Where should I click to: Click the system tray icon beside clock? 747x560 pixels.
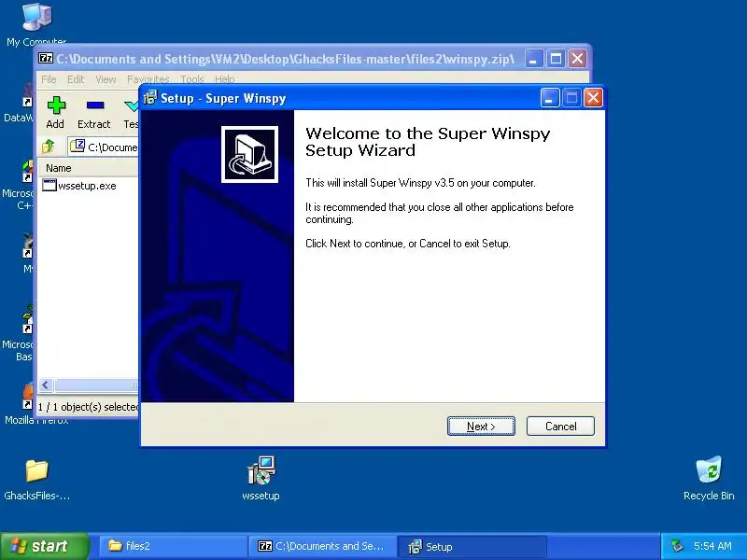pos(676,546)
